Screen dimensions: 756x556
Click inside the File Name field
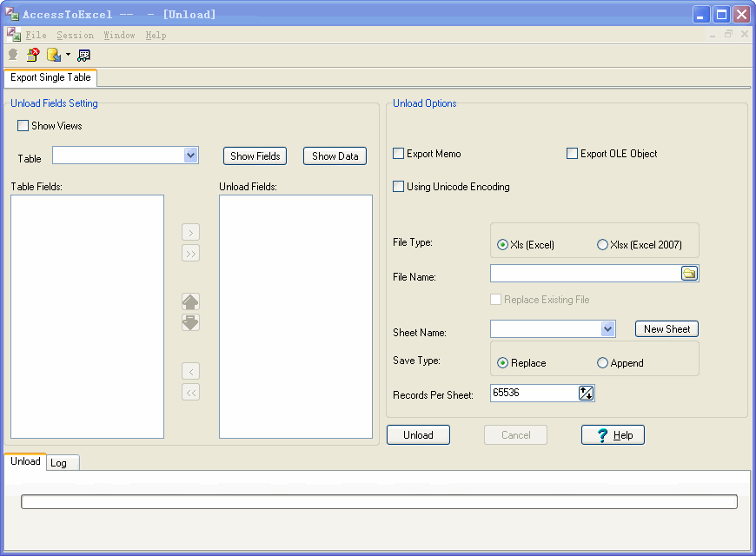[586, 274]
